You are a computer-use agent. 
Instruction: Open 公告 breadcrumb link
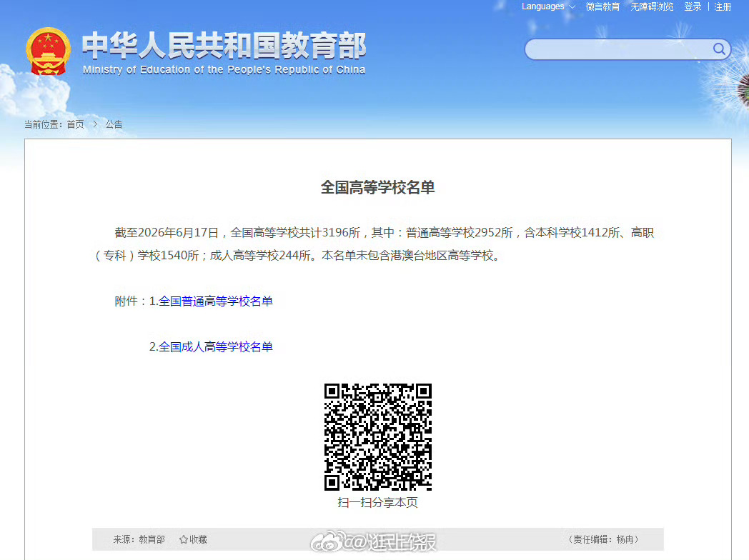[x=114, y=124]
